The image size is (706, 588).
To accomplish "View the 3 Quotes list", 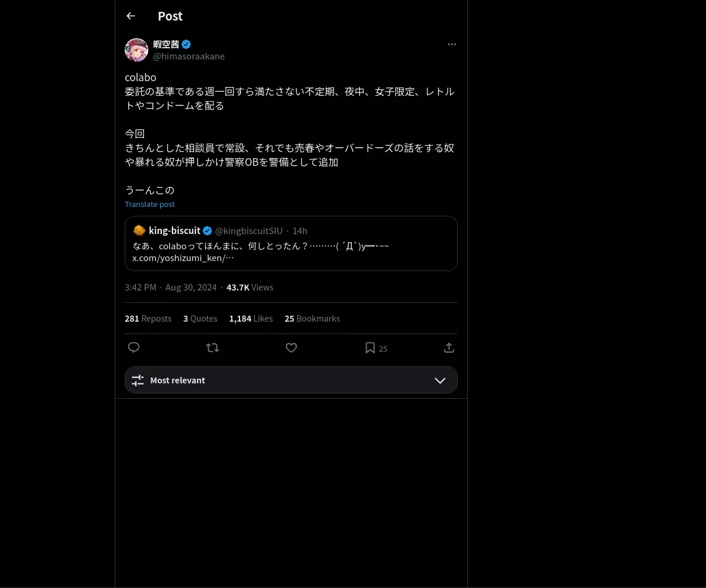I will point(200,319).
